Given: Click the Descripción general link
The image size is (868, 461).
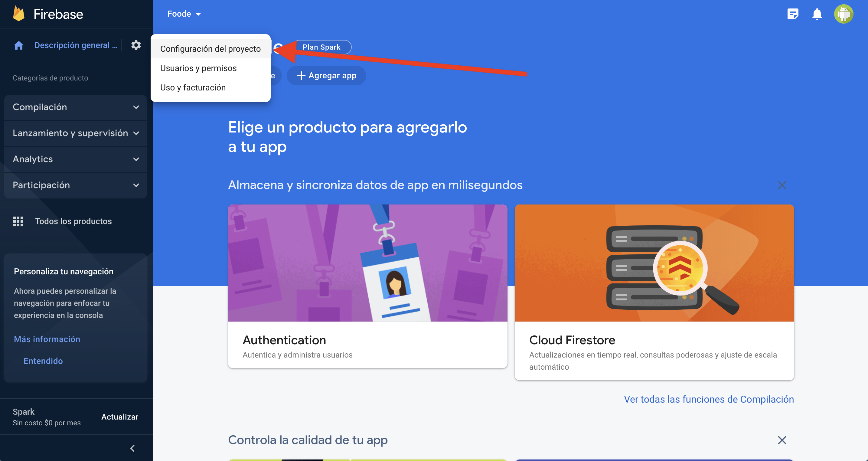Looking at the screenshot, I should pyautogui.click(x=76, y=45).
